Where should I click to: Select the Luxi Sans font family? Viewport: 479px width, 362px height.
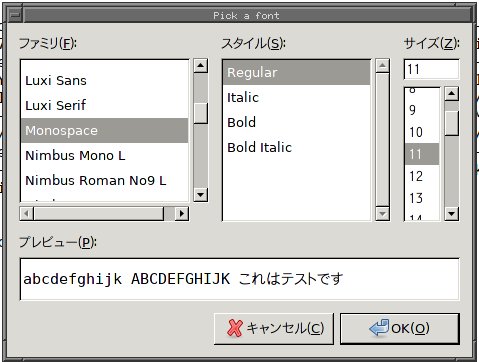[104, 81]
